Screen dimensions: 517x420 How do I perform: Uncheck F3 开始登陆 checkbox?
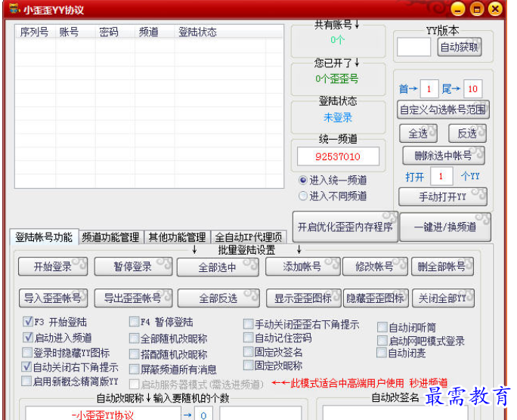click(x=28, y=321)
